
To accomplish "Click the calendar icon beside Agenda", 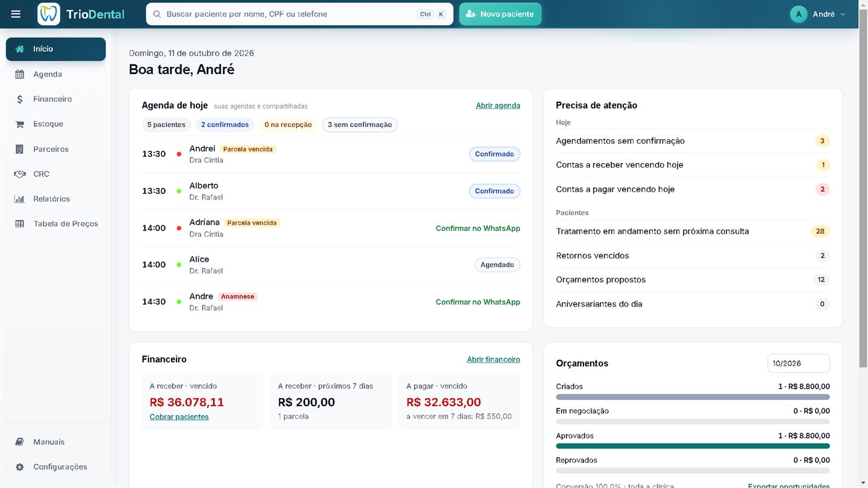I will (x=20, y=74).
